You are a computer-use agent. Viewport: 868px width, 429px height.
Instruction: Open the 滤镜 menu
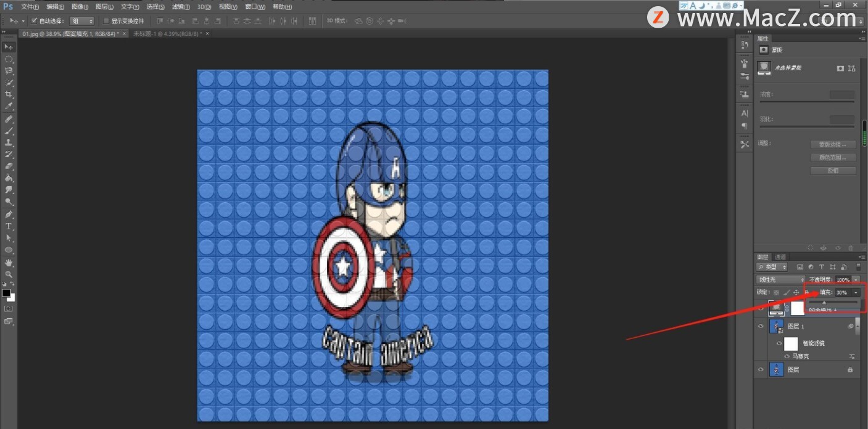point(181,7)
